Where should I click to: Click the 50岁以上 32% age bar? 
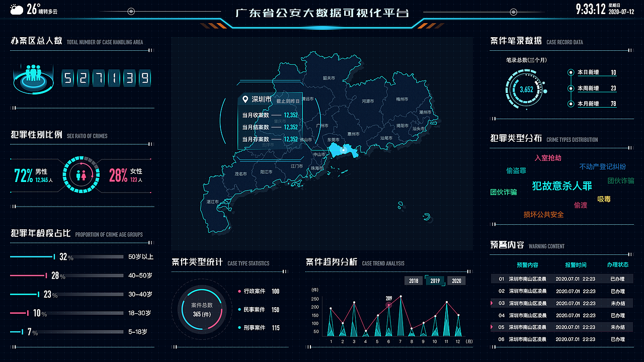click(x=67, y=257)
